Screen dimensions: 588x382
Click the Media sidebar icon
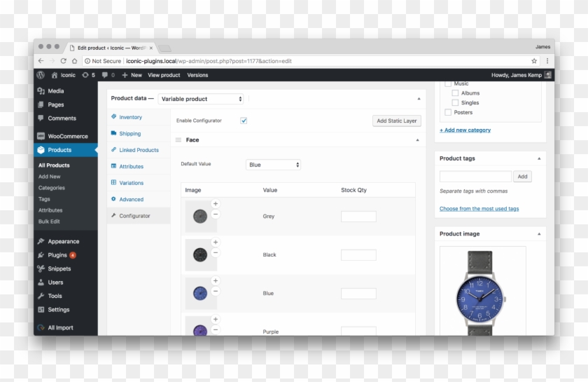[x=41, y=91]
